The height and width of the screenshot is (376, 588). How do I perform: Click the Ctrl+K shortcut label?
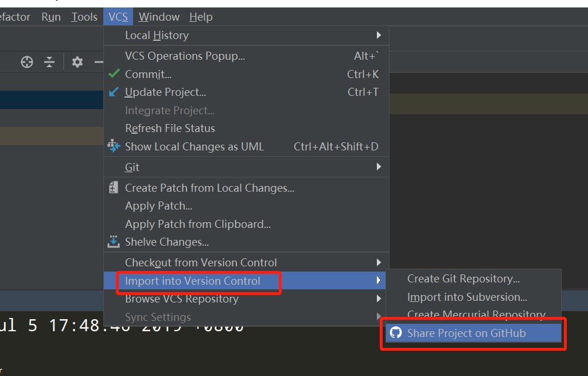[x=363, y=74]
